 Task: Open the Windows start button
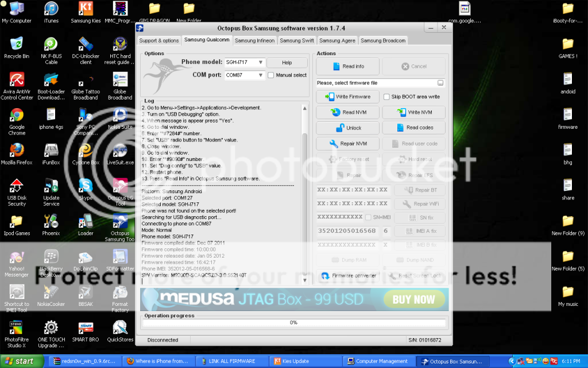coord(21,361)
